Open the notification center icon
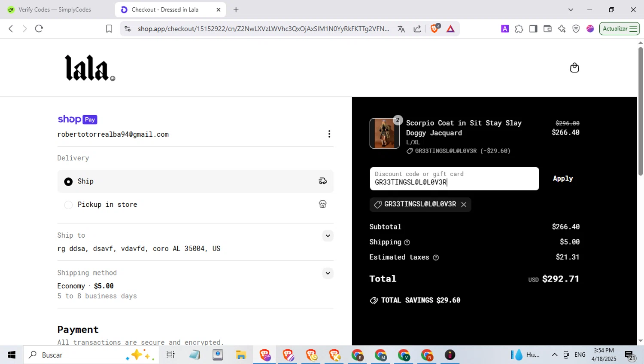 point(630,355)
